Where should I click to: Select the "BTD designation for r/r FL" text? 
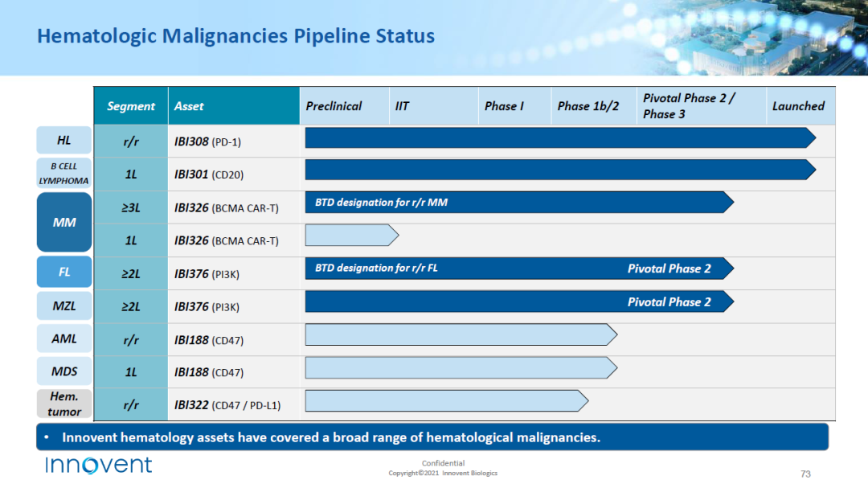coord(376,268)
